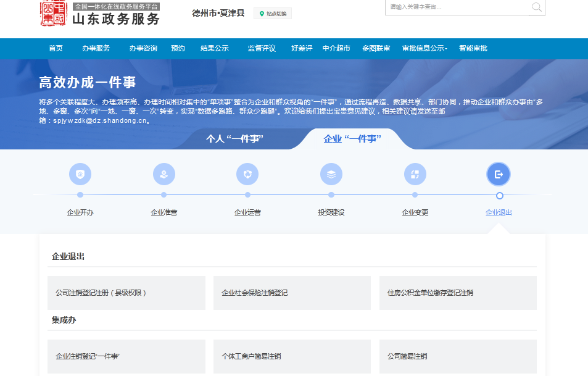This screenshot has width=588, height=376.
Task: Select the 企业准营 icon
Action: tap(164, 174)
